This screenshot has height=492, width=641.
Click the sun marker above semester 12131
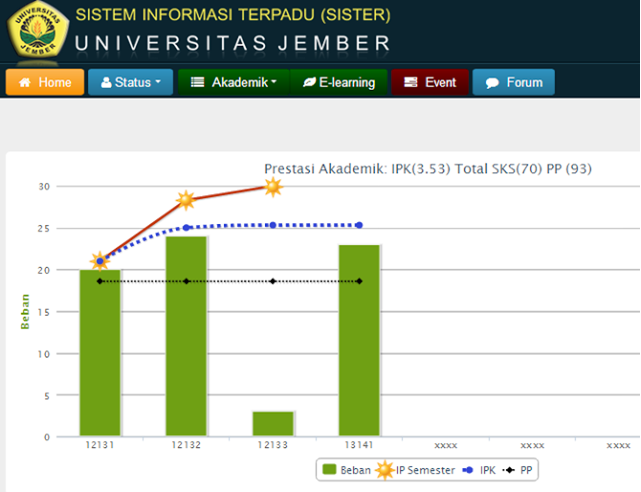tap(99, 261)
